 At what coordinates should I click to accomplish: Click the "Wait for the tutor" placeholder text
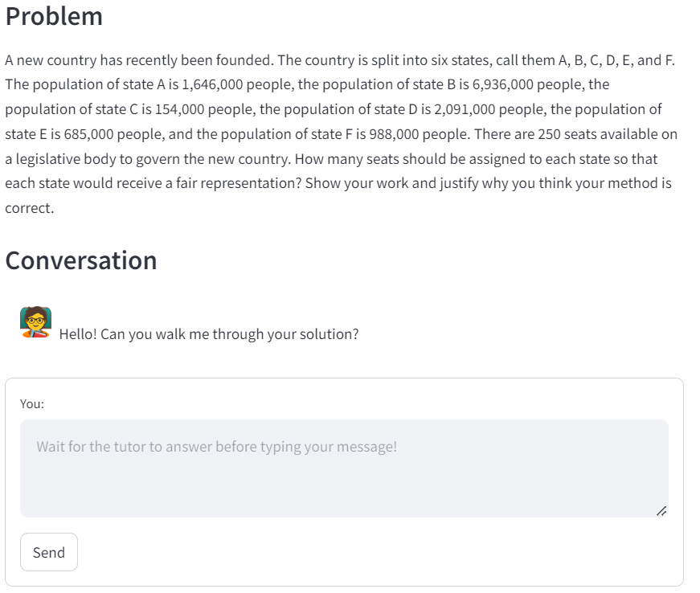click(216, 447)
